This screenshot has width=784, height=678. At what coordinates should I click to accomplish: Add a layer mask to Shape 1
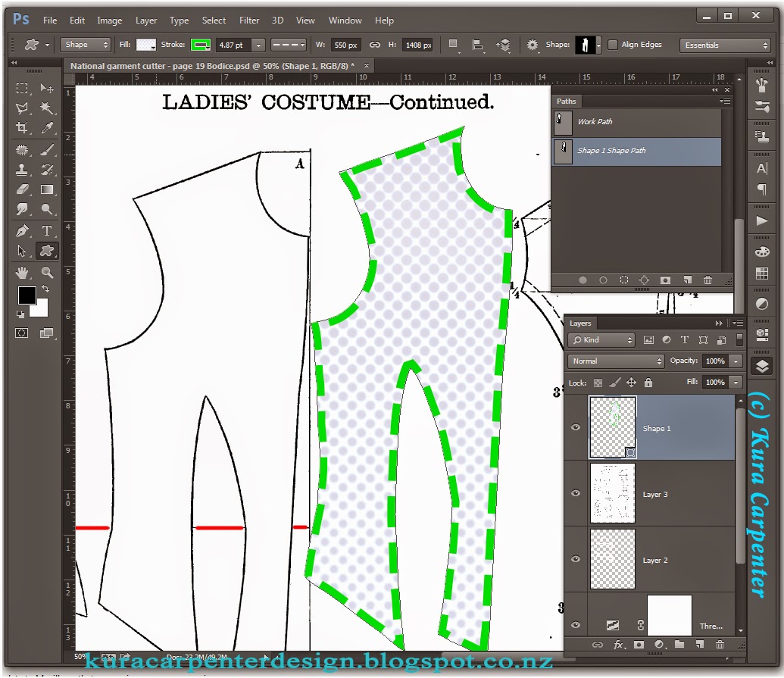click(637, 645)
